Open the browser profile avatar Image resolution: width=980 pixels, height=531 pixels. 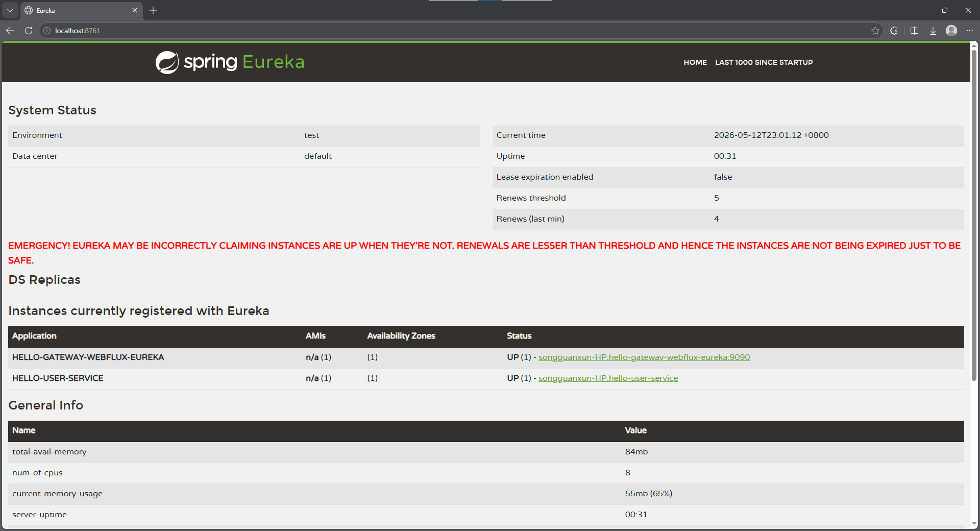(951, 31)
